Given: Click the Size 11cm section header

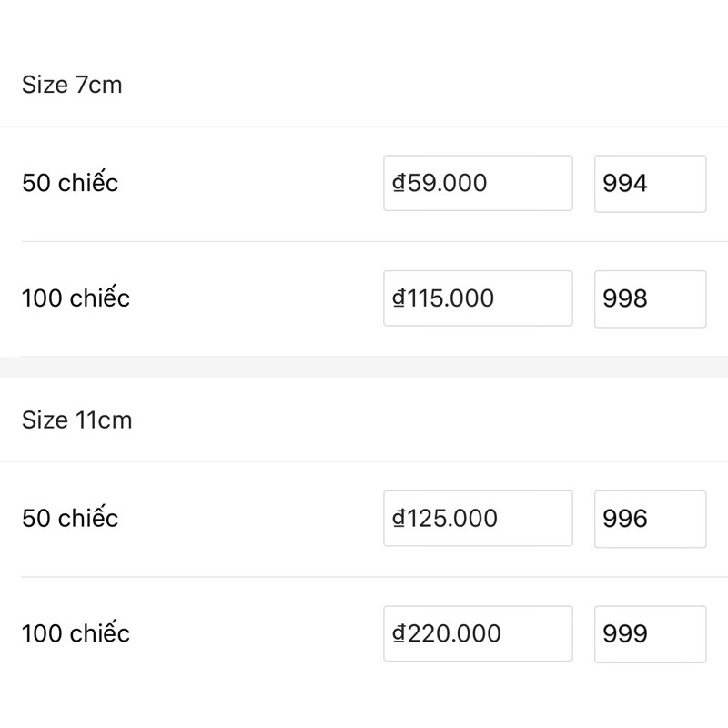Looking at the screenshot, I should point(76,420).
